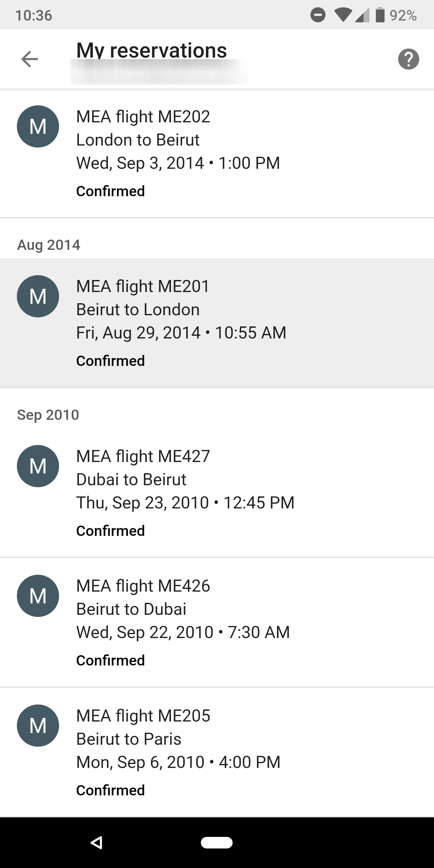Screen dimensions: 434x868
Task: Tap the back arrow in header
Action: click(x=30, y=59)
